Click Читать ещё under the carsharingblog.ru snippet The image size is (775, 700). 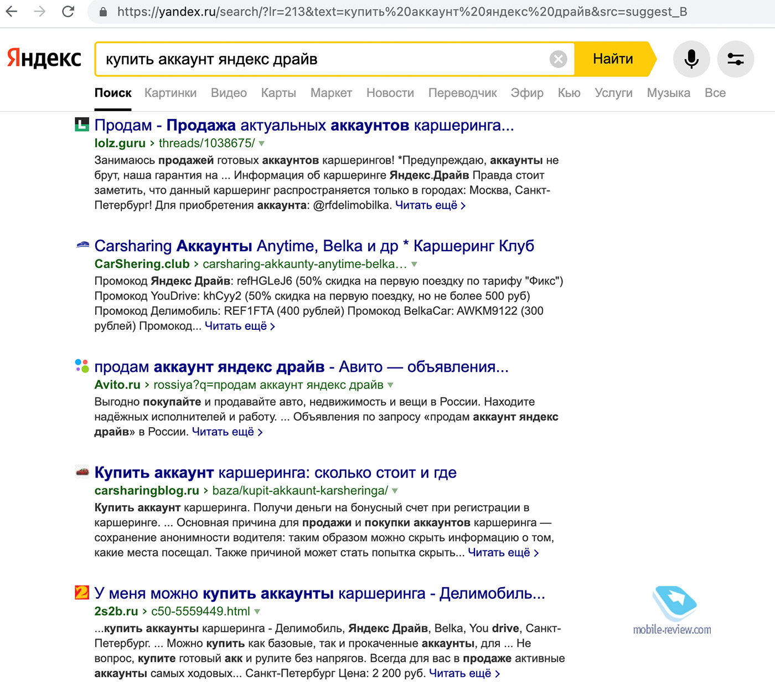point(504,552)
